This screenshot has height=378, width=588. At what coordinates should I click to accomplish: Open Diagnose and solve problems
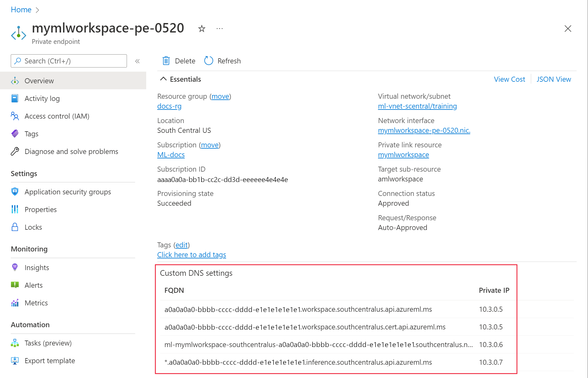click(x=71, y=151)
